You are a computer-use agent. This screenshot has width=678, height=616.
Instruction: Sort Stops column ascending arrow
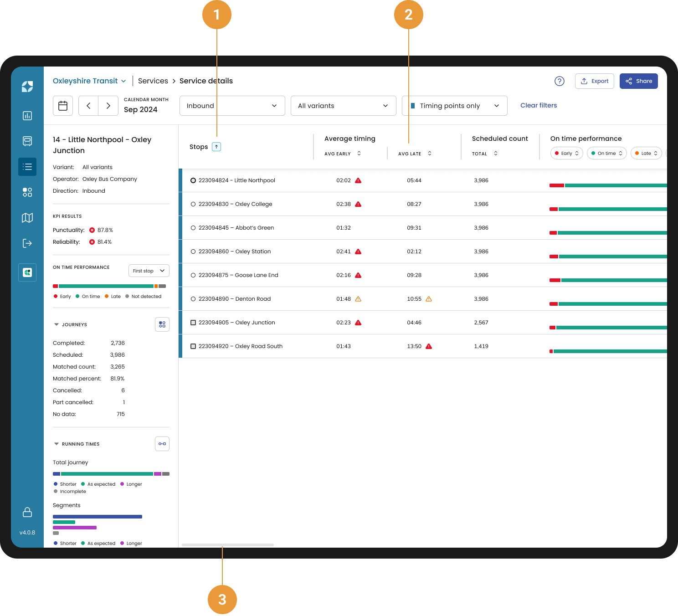tap(216, 147)
